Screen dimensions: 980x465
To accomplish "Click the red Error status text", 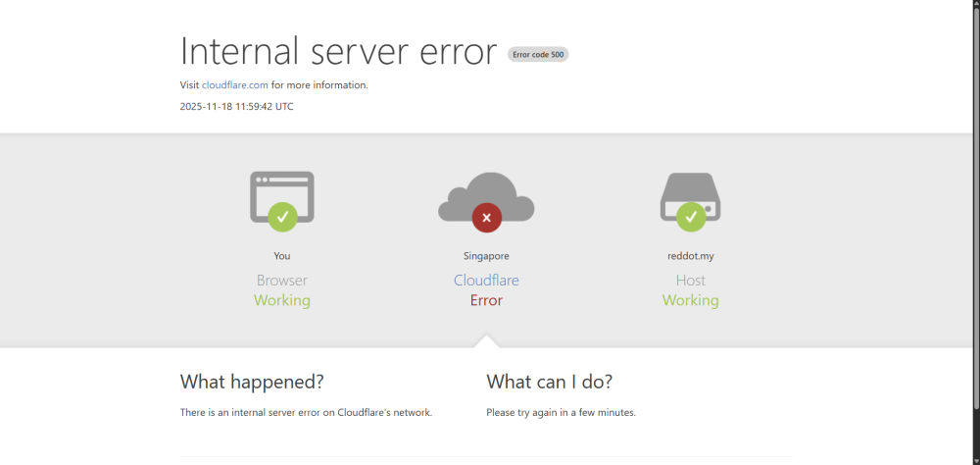I will tap(486, 300).
